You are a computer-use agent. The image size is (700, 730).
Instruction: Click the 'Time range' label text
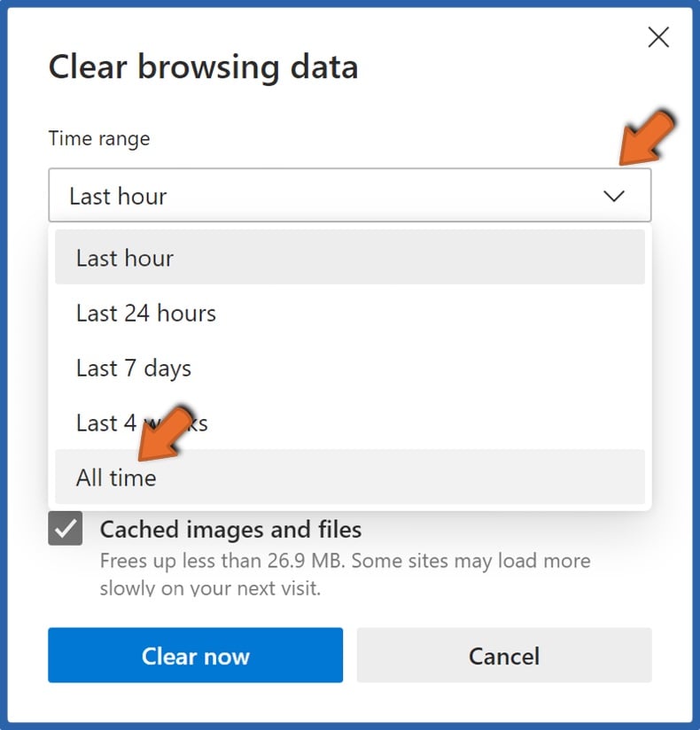(98, 138)
